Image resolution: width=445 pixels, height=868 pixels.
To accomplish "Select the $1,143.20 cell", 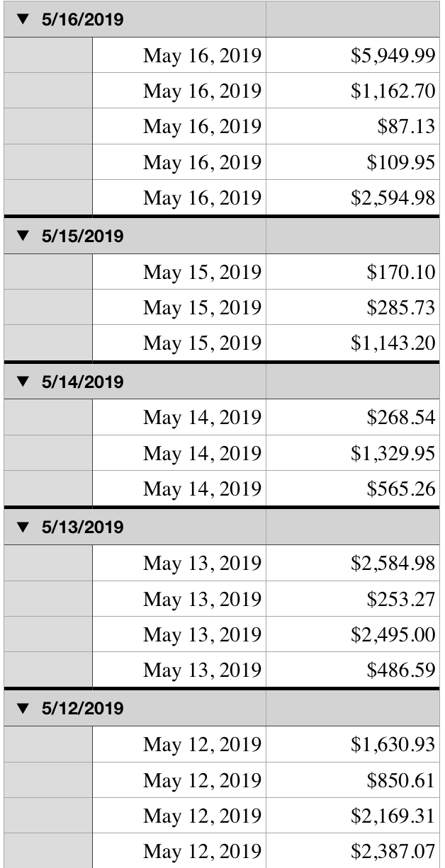I will (x=353, y=344).
